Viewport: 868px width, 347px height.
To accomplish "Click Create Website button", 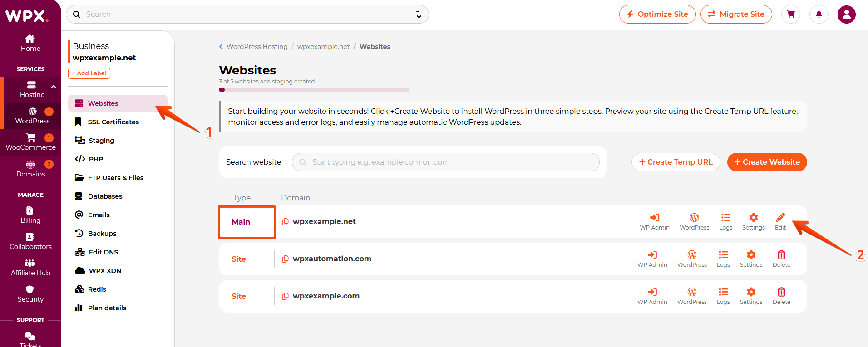I will 767,162.
